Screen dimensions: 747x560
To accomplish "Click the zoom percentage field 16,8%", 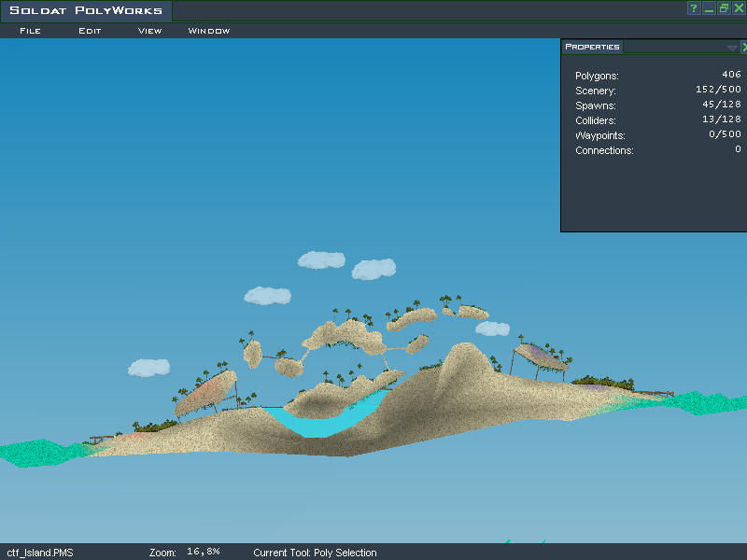I will 203,553.
